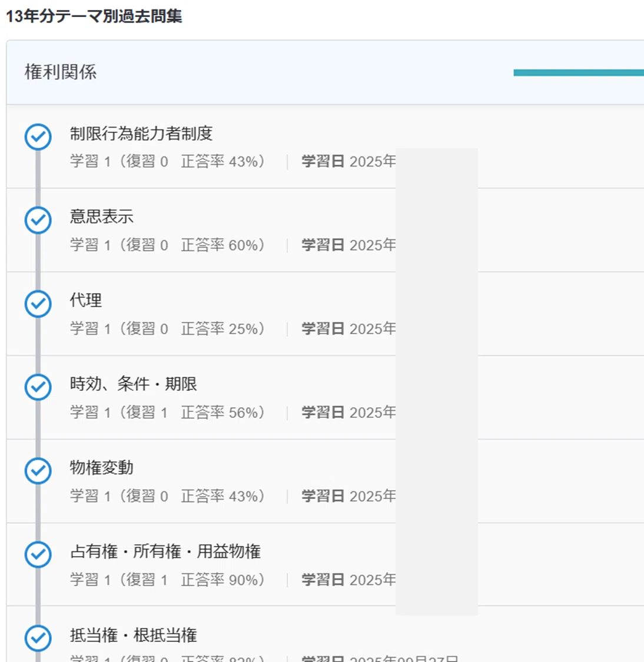Open the 意思表示 topic
The image size is (644, 662).
point(101,217)
